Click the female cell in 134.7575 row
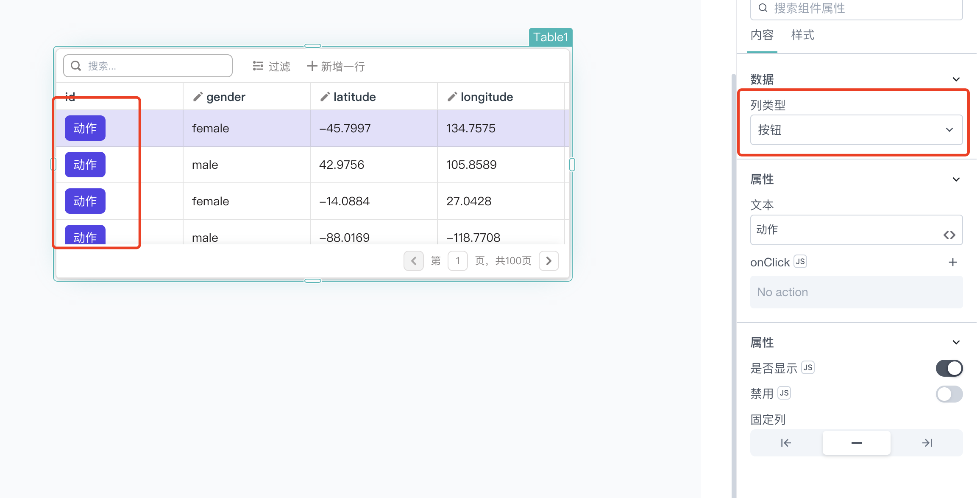This screenshot has width=980, height=498. tap(247, 128)
